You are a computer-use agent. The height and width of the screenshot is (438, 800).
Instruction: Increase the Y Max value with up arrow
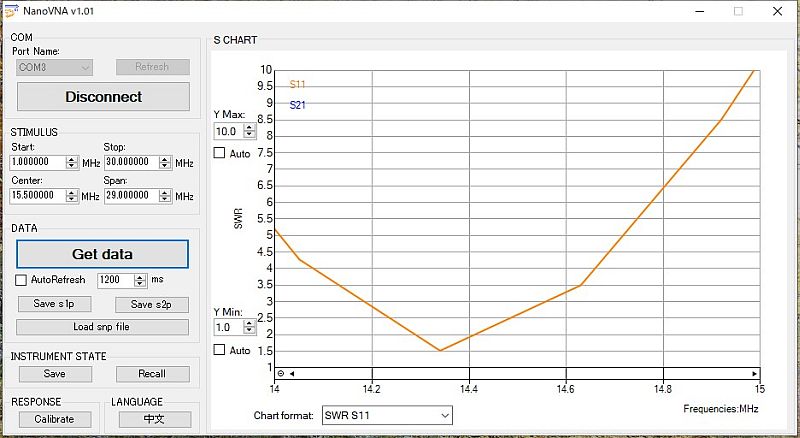[x=249, y=127]
